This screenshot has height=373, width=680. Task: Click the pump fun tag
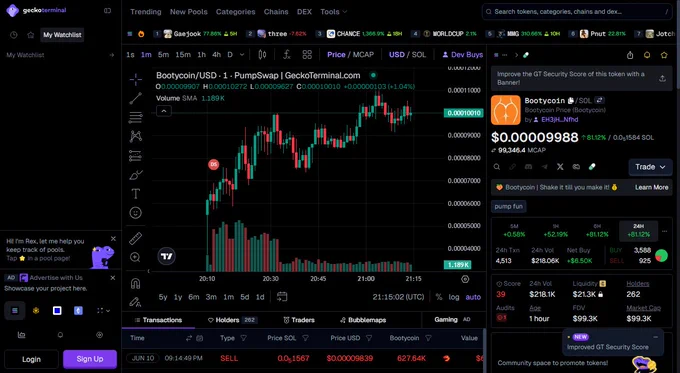click(508, 206)
